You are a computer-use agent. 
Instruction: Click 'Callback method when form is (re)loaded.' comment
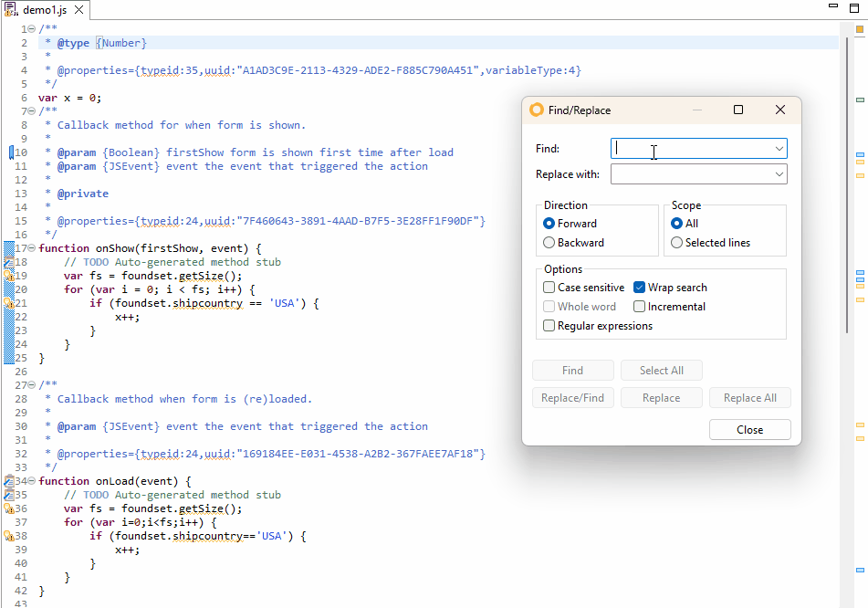tap(185, 399)
